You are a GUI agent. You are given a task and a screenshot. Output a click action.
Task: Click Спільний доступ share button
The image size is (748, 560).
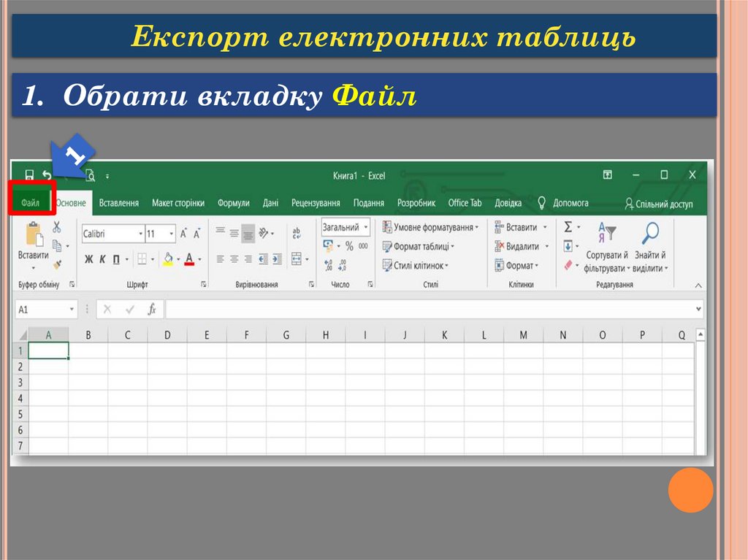pos(659,204)
